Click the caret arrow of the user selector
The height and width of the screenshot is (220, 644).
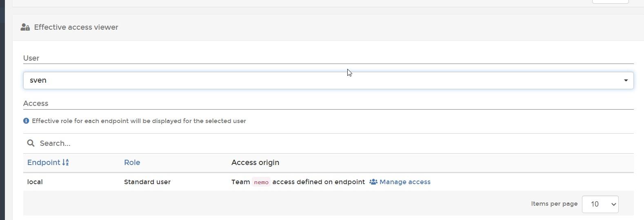[626, 80]
